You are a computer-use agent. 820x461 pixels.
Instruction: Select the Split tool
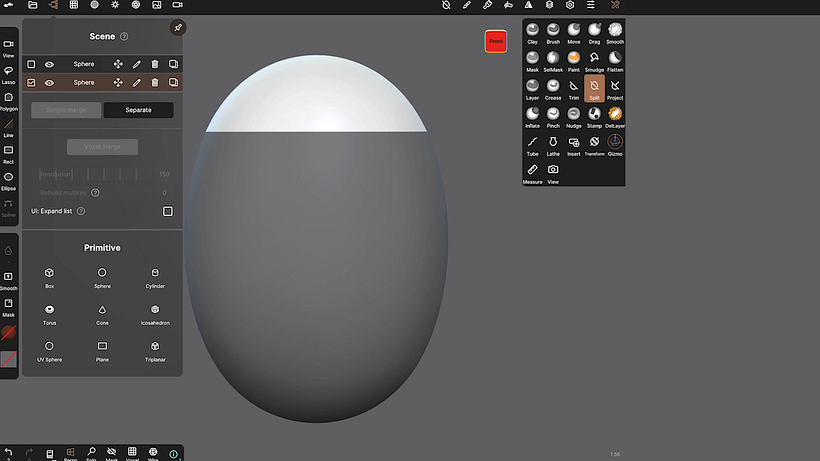[594, 89]
